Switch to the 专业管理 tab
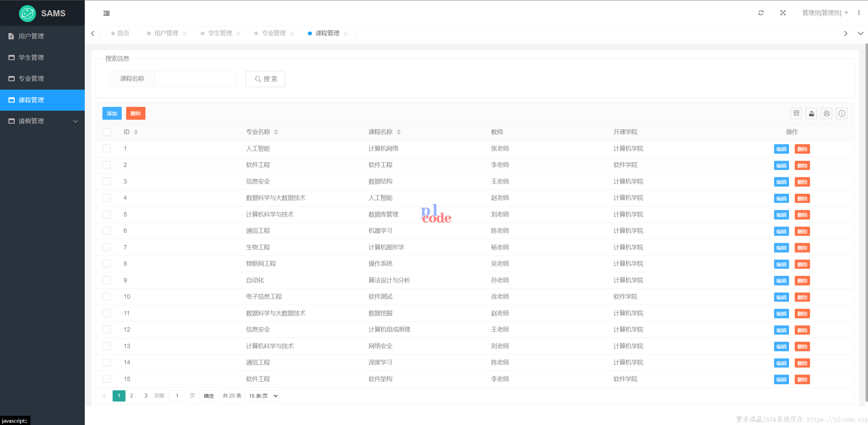This screenshot has width=868, height=425. pyautogui.click(x=274, y=33)
